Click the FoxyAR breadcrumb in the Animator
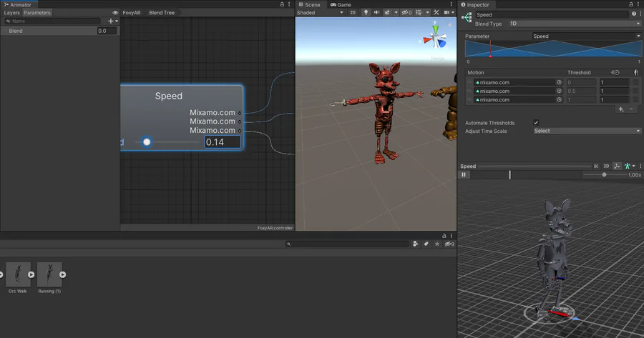Screen dimensions: 644x338 tap(132, 13)
